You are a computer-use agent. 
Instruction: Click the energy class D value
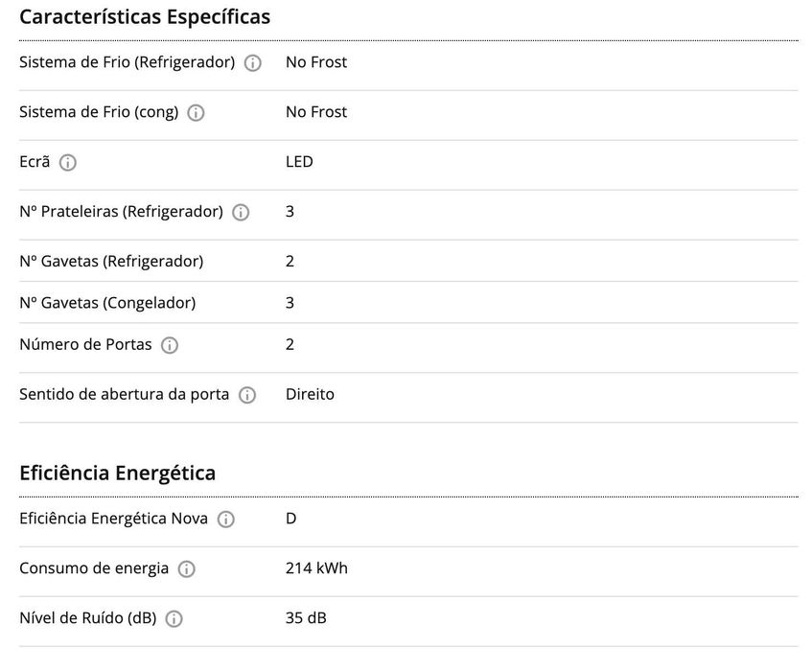[x=291, y=519]
